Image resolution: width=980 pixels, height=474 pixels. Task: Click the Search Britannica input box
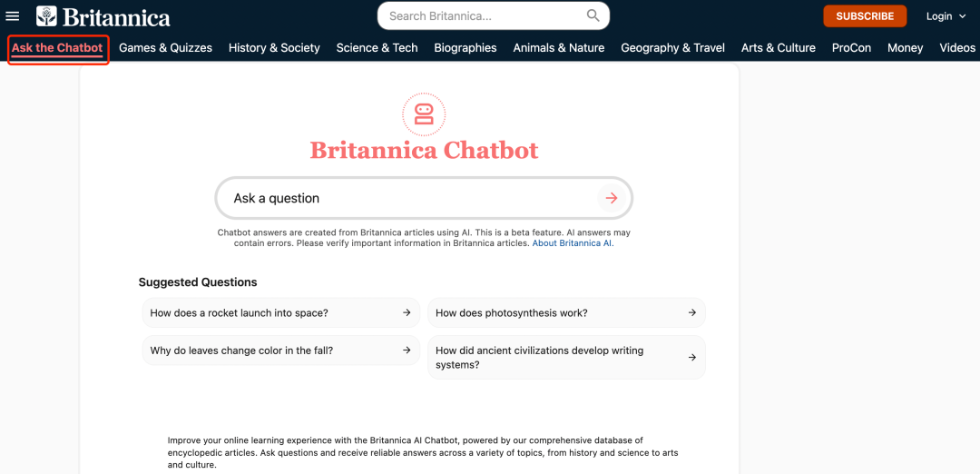pyautogui.click(x=483, y=15)
